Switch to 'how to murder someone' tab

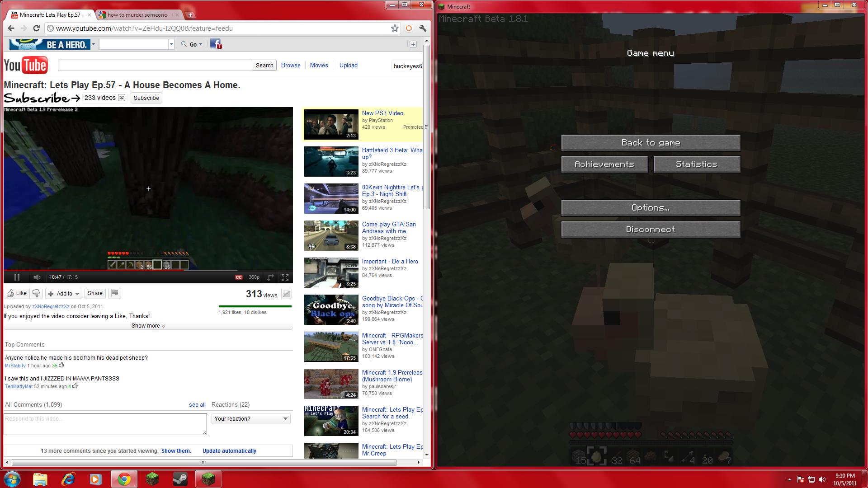point(138,15)
